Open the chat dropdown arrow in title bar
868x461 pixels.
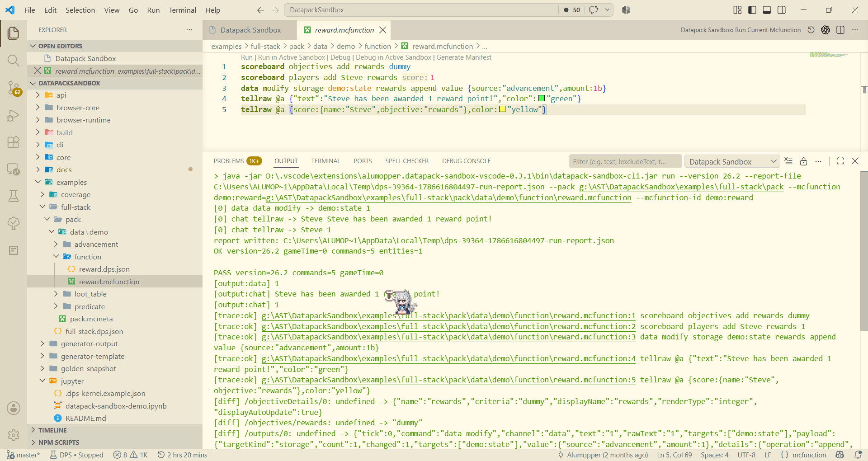click(x=607, y=10)
